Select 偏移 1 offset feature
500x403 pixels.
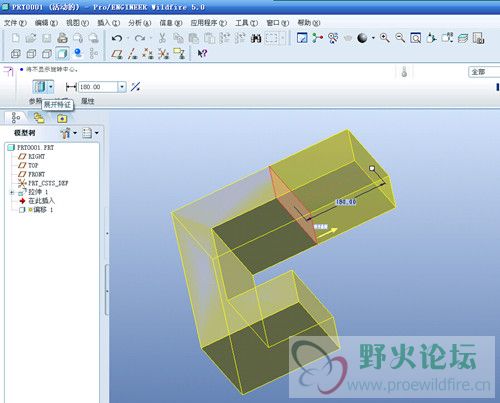(36, 210)
